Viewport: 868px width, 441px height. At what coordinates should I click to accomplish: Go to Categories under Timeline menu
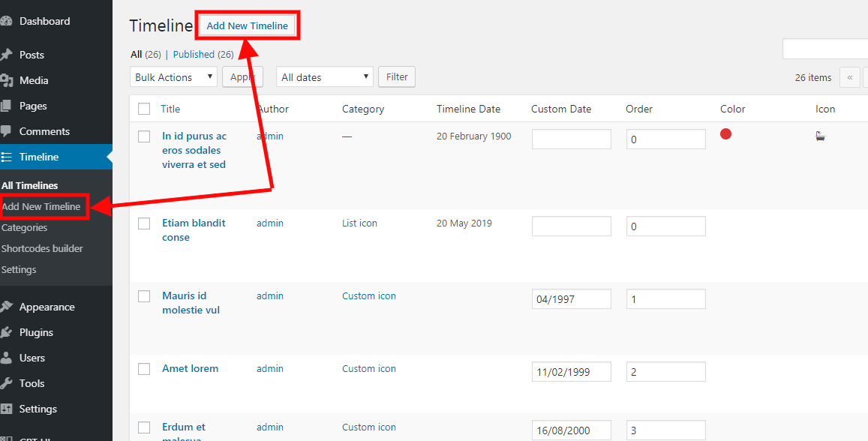(25, 227)
